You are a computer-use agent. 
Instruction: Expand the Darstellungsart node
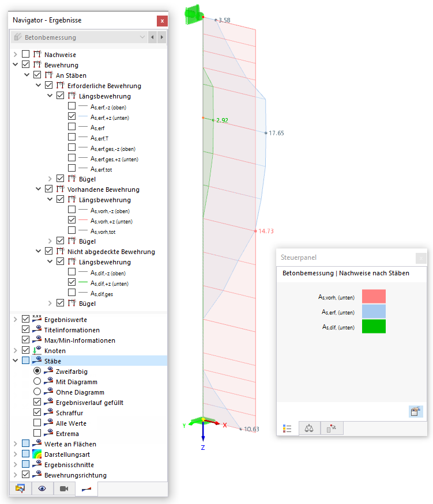15,454
